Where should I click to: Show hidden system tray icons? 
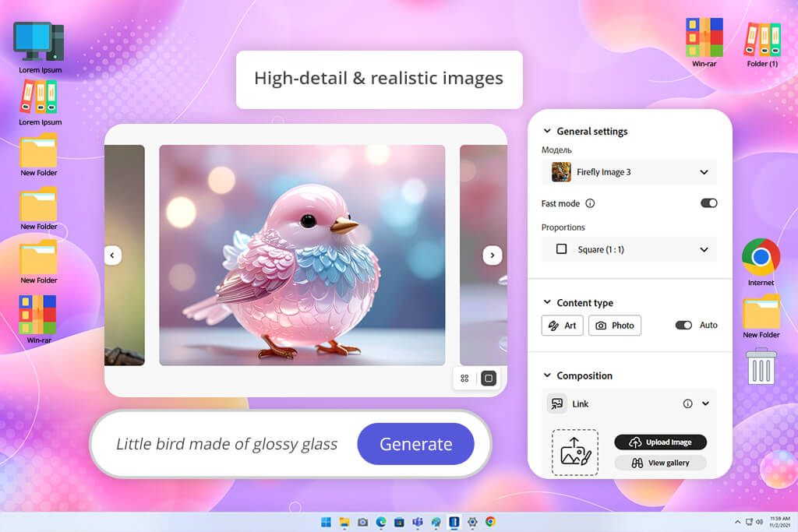737,522
